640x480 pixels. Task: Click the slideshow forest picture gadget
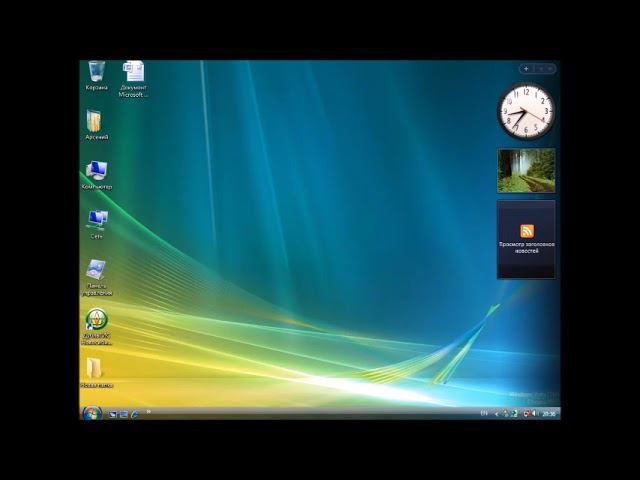click(x=526, y=170)
